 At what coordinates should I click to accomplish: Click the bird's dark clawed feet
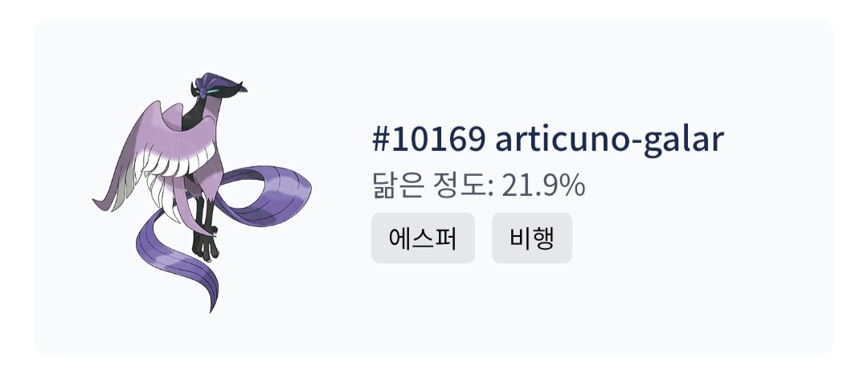click(x=207, y=241)
